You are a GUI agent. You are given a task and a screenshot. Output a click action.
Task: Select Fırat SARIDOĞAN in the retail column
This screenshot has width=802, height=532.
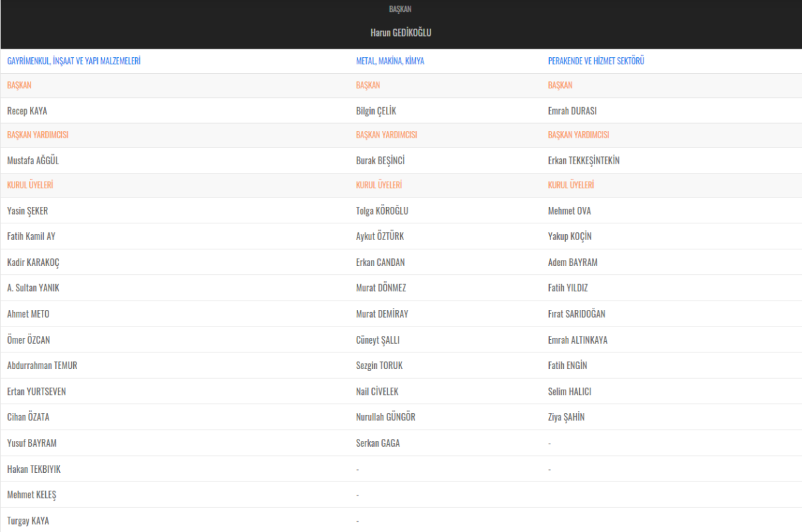(x=576, y=314)
